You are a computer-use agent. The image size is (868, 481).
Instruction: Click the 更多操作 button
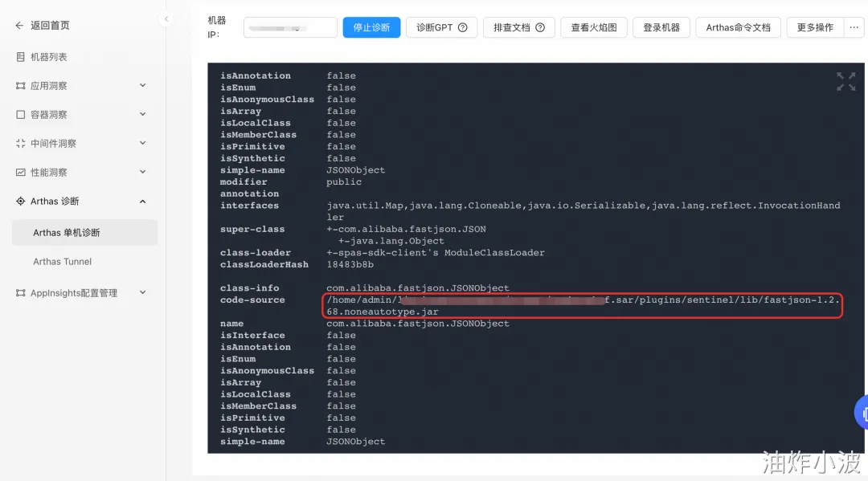click(815, 27)
